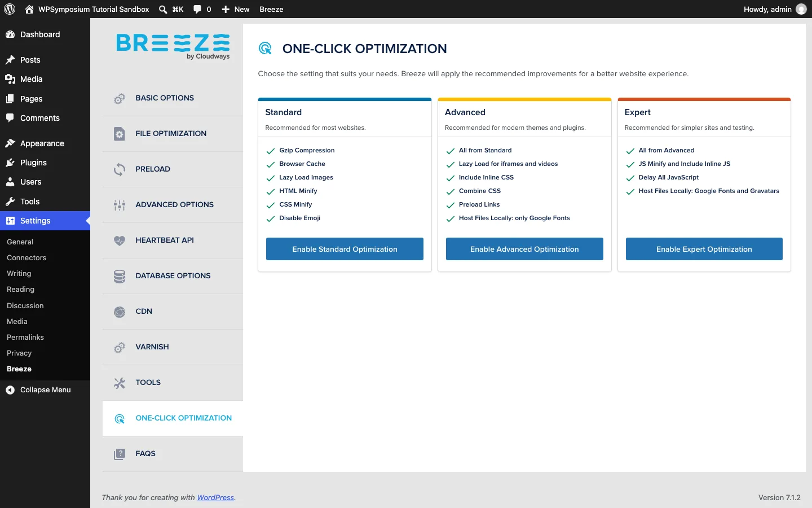Click the Advanced Options sliders icon
This screenshot has height=508, width=812.
120,205
